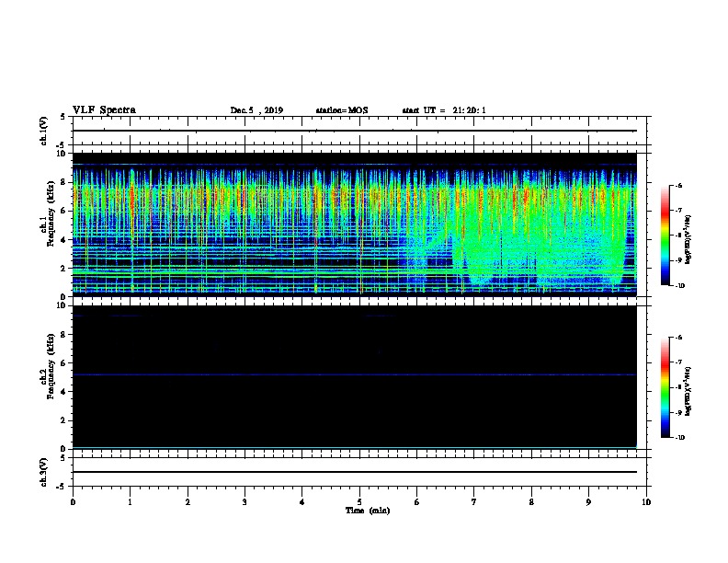Screen dimensions: 728x563
Task: Click the time axis tick label '0'
Action: tap(73, 501)
